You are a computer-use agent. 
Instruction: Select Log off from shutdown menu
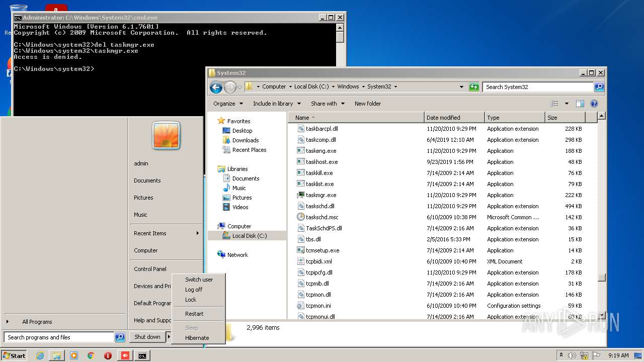194,290
